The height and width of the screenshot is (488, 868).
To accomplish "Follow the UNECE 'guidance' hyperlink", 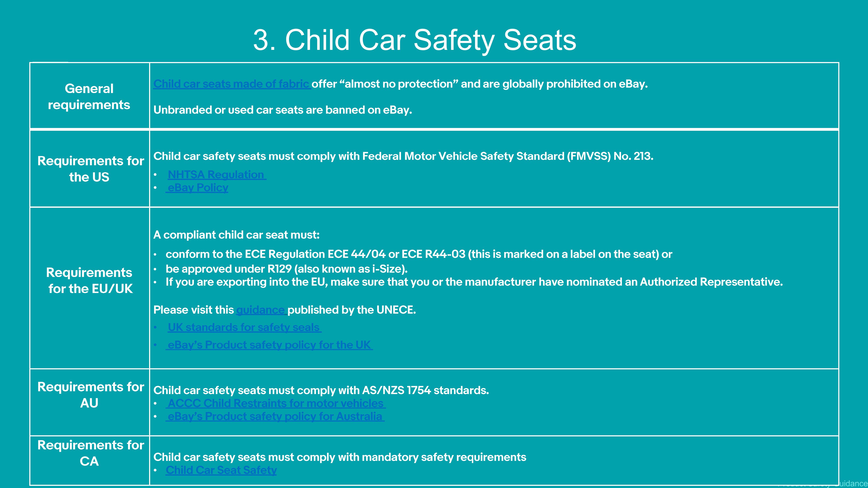I will [x=260, y=310].
